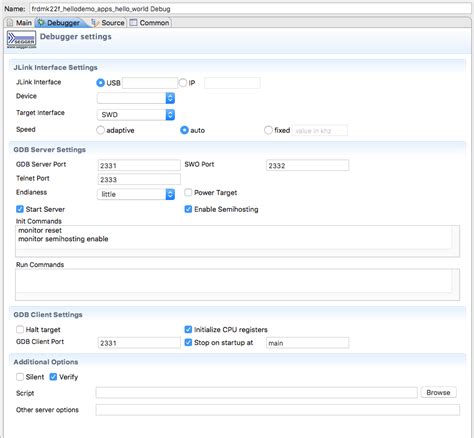Click the GDB Server Port field
Image resolution: width=474 pixels, height=438 pixels.
[x=139, y=165]
